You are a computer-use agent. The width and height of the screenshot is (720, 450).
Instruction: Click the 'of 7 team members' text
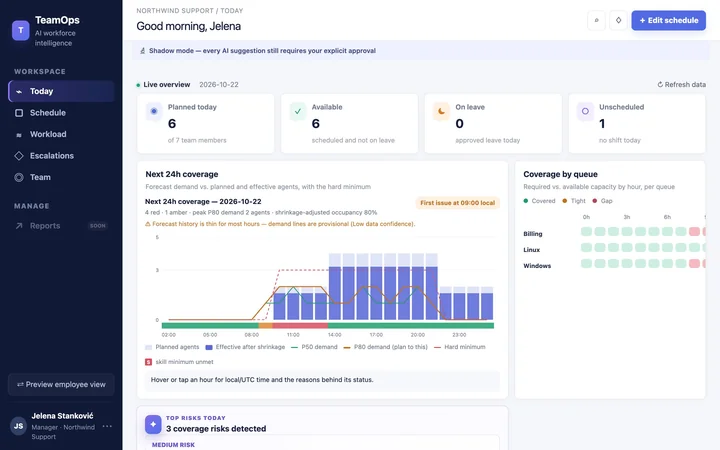click(x=197, y=140)
